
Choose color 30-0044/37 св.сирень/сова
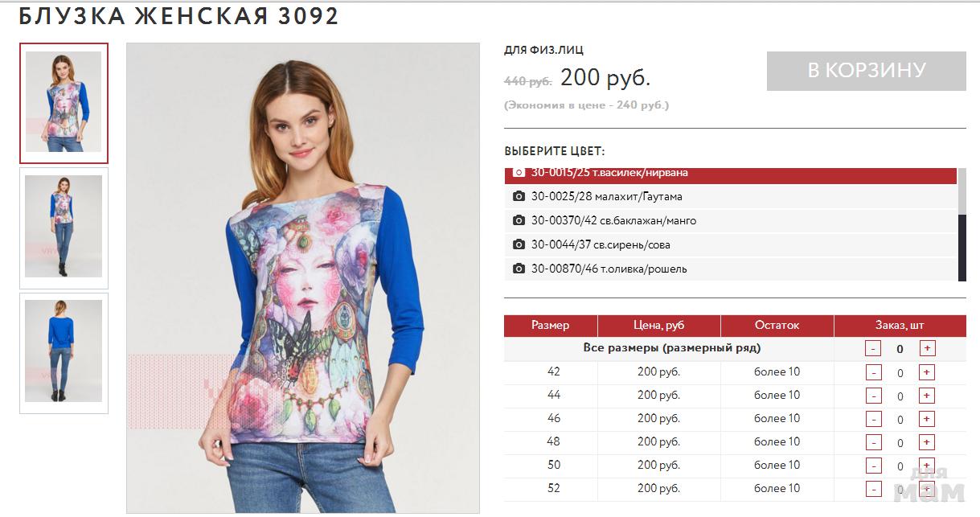(731, 245)
